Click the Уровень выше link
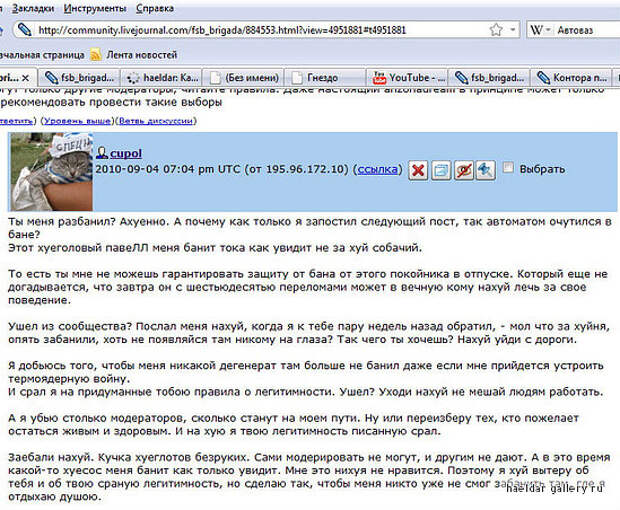620x510 pixels. [77, 121]
